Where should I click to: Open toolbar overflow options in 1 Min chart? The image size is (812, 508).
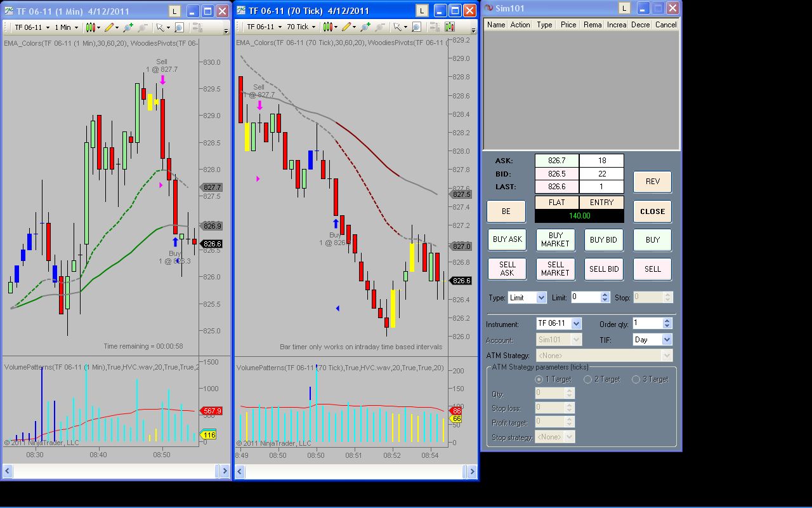click(226, 30)
